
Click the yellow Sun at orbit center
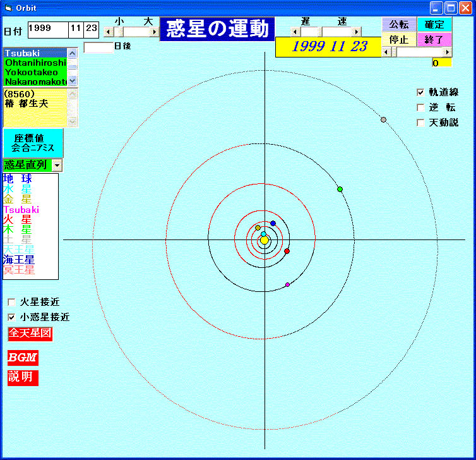tap(265, 240)
